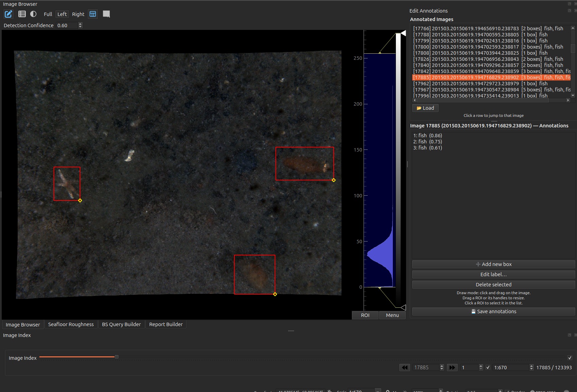
Task: Click the ROI button below histogram
Action: click(365, 315)
